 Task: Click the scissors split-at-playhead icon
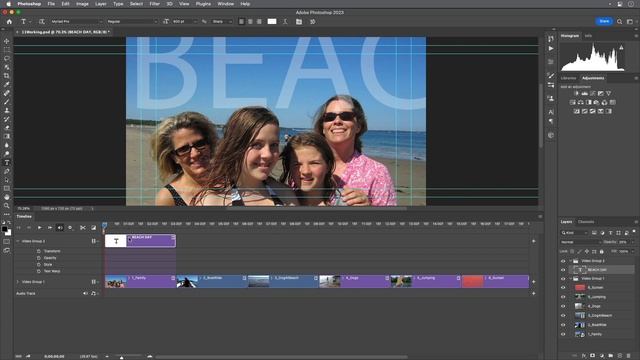coord(83,228)
